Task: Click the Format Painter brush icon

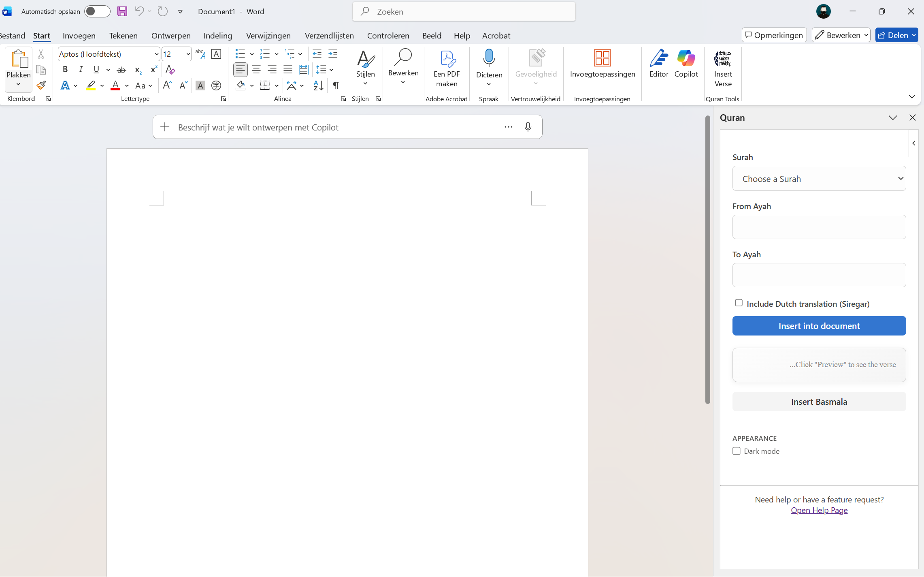Action: [x=41, y=85]
